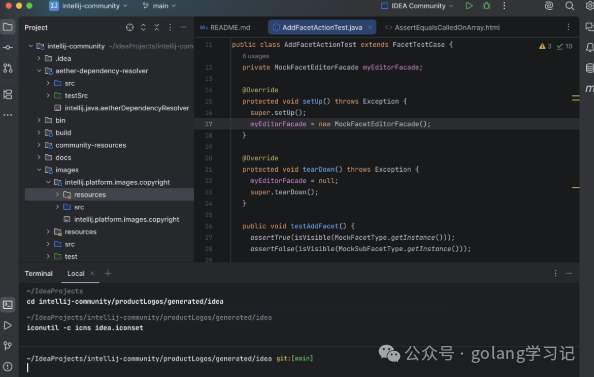Hide the Project panel
The width and height of the screenshot is (594, 377).
183,27
